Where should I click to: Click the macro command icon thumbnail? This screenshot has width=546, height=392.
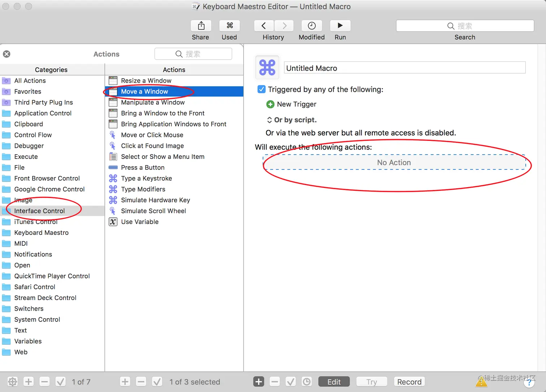click(x=267, y=67)
